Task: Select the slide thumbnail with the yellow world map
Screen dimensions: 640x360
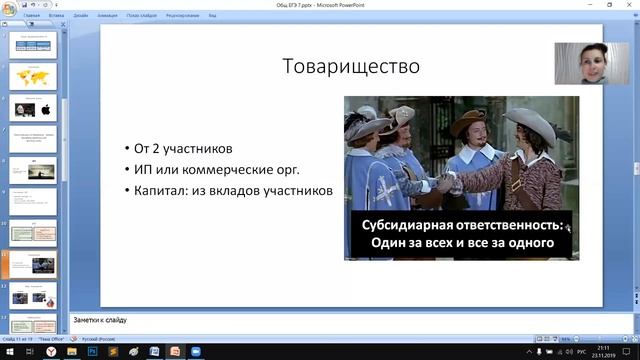Action: pyautogui.click(x=33, y=76)
